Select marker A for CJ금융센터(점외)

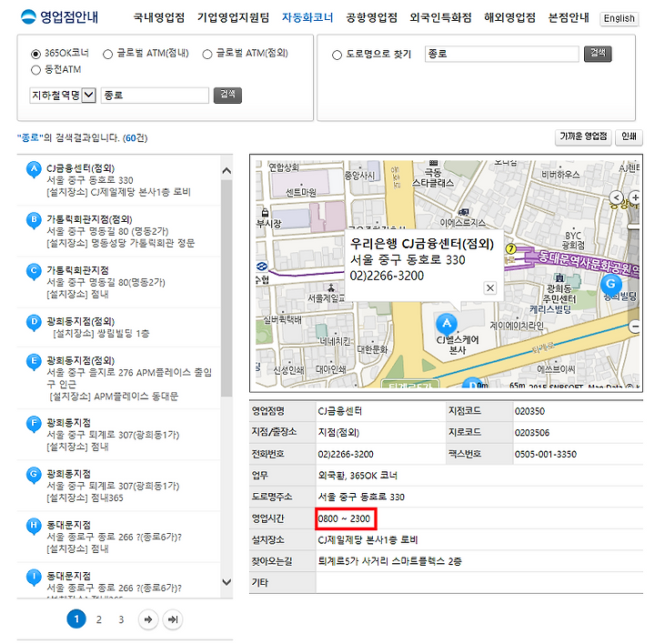[34, 169]
